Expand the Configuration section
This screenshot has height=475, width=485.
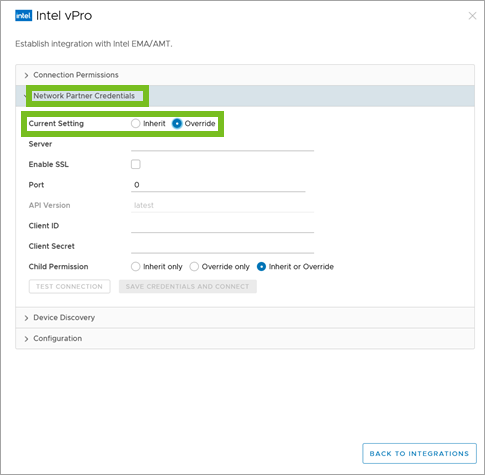tap(245, 339)
